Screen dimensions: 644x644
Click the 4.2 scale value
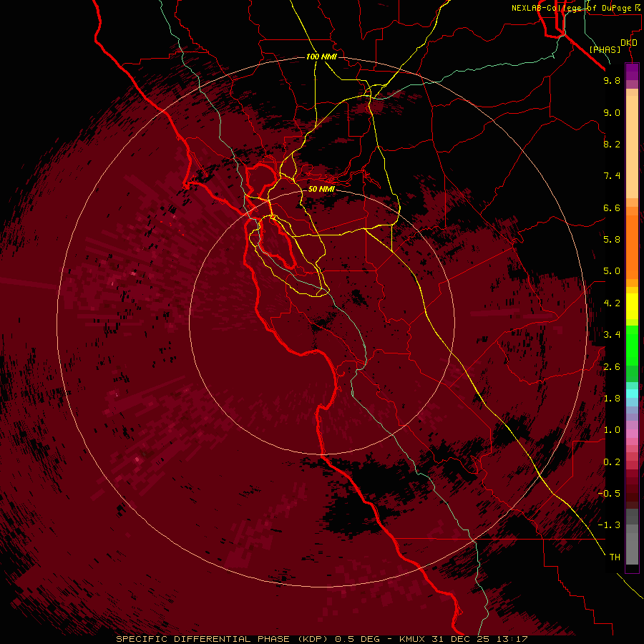(x=612, y=303)
